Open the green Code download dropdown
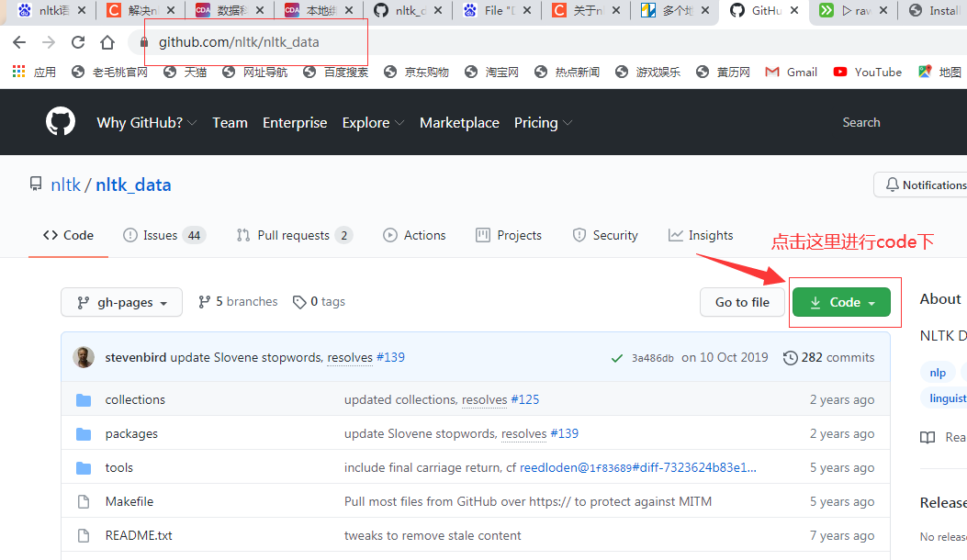 (841, 302)
